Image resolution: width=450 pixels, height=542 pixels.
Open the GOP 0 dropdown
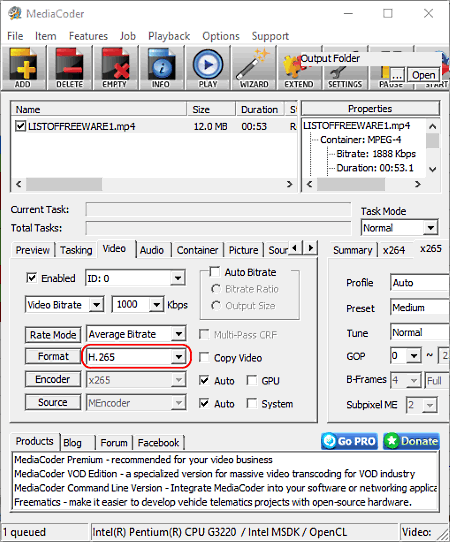click(x=406, y=356)
